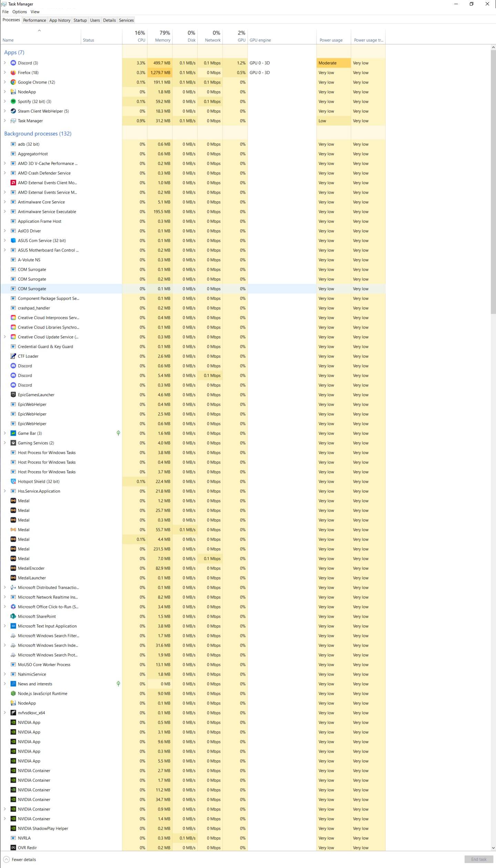
Task: Click Discord's Moderate power usage cell
Action: point(334,63)
